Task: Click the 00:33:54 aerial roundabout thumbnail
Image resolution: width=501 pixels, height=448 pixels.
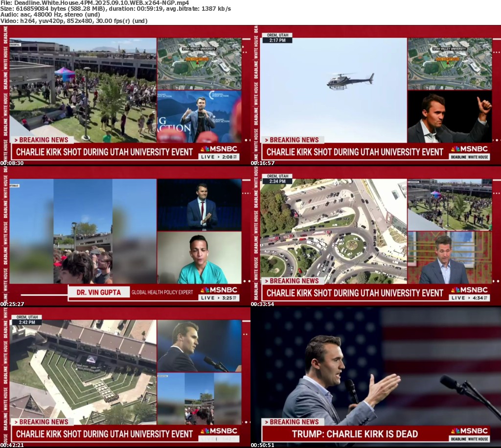Action: pos(376,236)
